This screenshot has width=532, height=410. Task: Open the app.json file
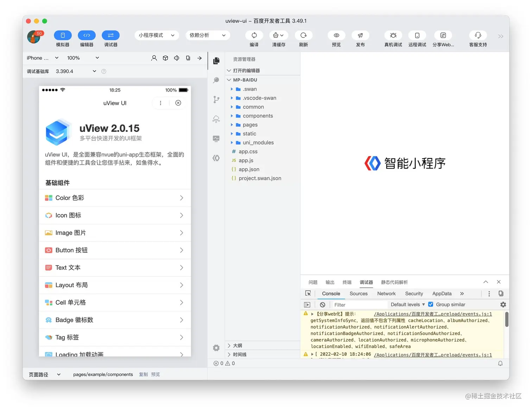[x=262, y=169]
